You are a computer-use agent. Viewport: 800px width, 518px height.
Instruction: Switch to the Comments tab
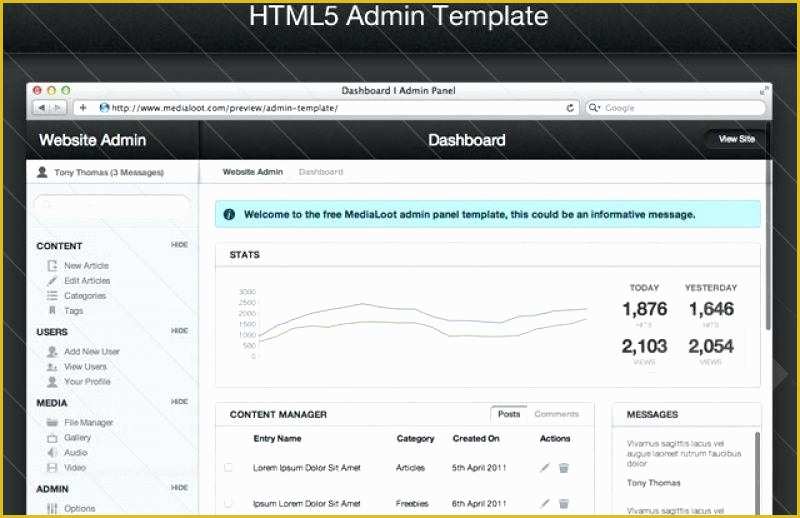(557, 414)
